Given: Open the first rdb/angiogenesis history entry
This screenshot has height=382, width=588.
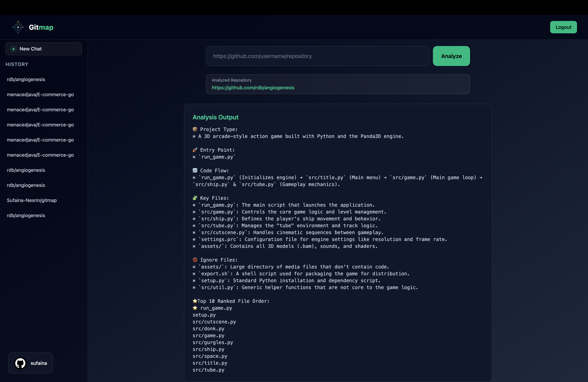Looking at the screenshot, I should (x=26, y=80).
